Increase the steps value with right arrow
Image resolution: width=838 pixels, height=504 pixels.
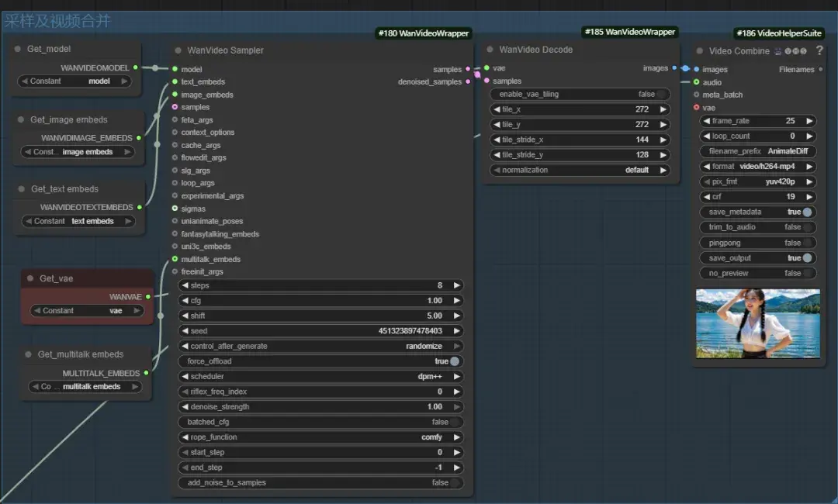[457, 285]
